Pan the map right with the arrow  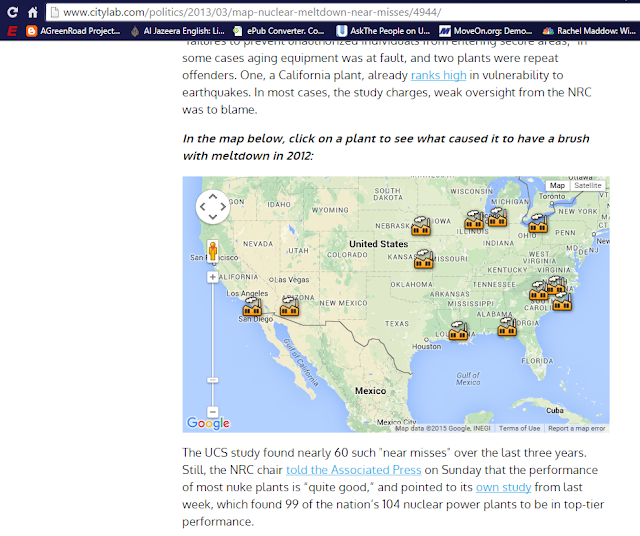click(223, 207)
